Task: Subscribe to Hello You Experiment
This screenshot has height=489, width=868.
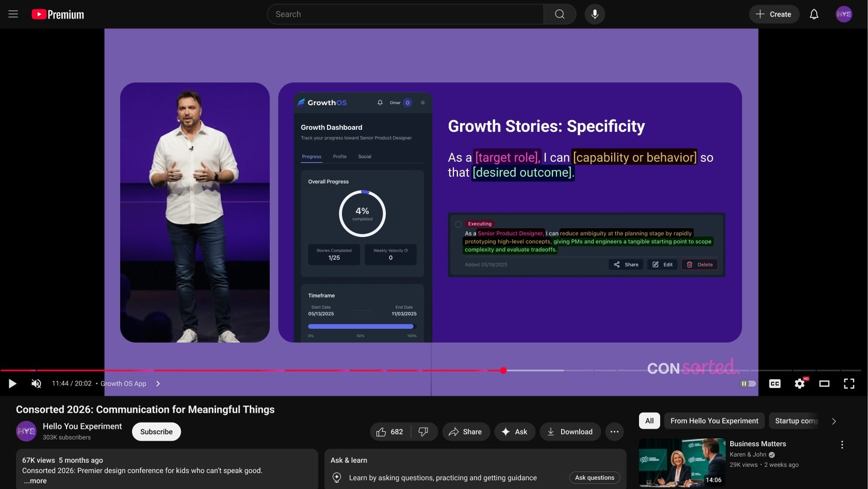Action: tap(156, 432)
